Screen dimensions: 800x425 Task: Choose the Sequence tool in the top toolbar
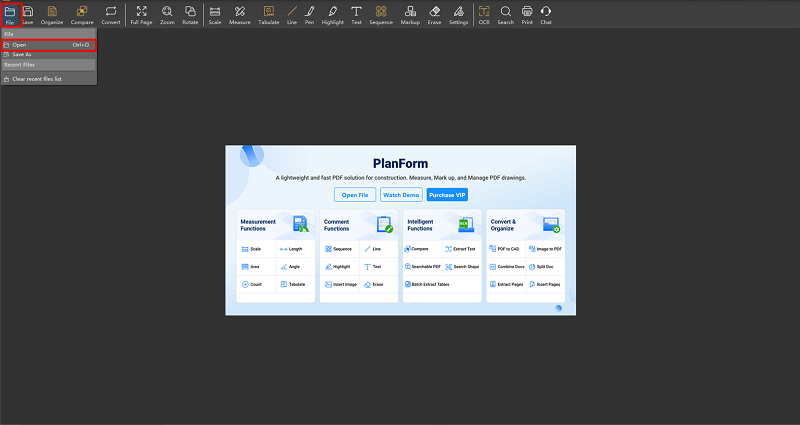pos(381,15)
